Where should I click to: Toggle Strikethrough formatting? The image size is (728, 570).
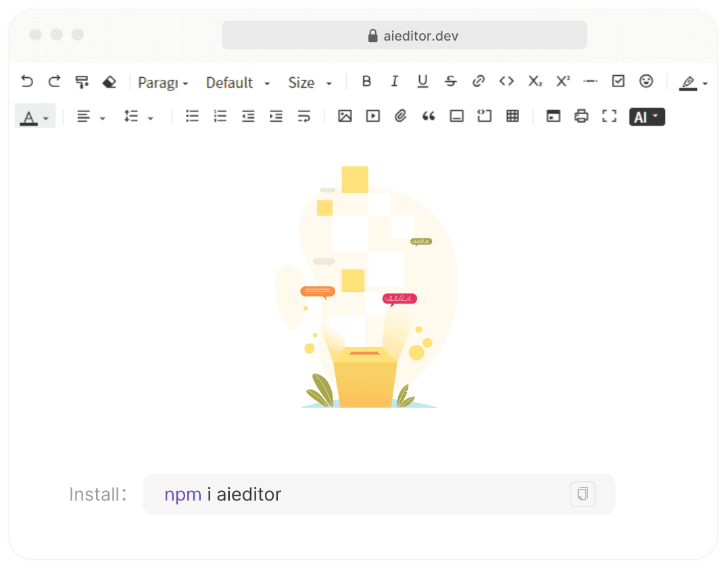(x=450, y=81)
